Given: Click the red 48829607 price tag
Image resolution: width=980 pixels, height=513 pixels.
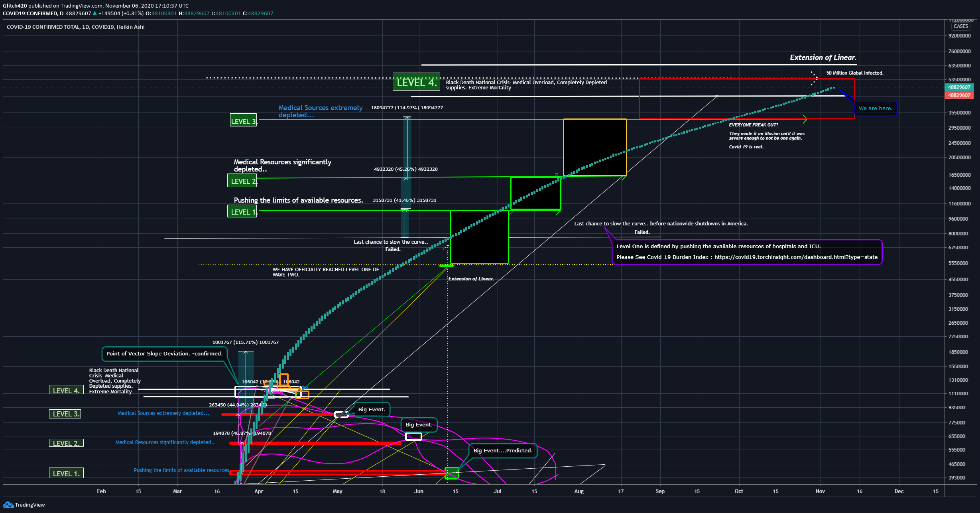Looking at the screenshot, I should [959, 95].
